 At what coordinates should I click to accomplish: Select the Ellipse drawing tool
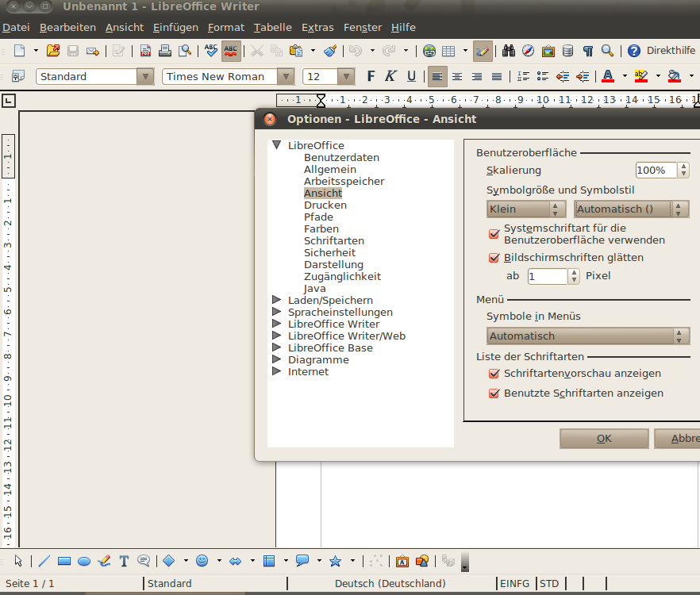pos(84,561)
